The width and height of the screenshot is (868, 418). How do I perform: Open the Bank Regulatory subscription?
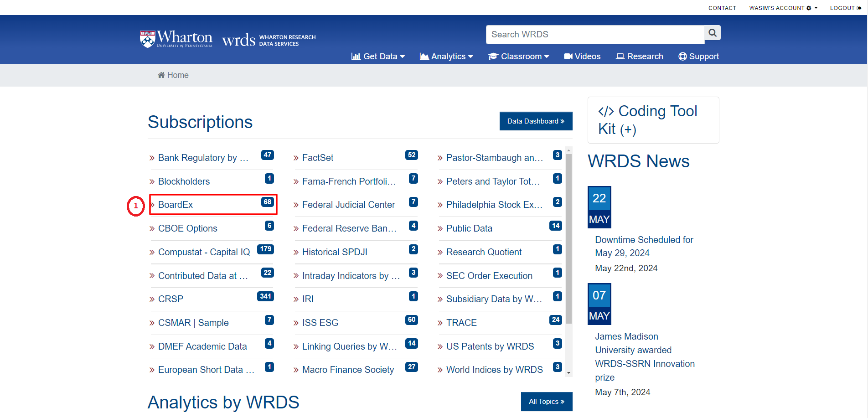pyautogui.click(x=203, y=158)
